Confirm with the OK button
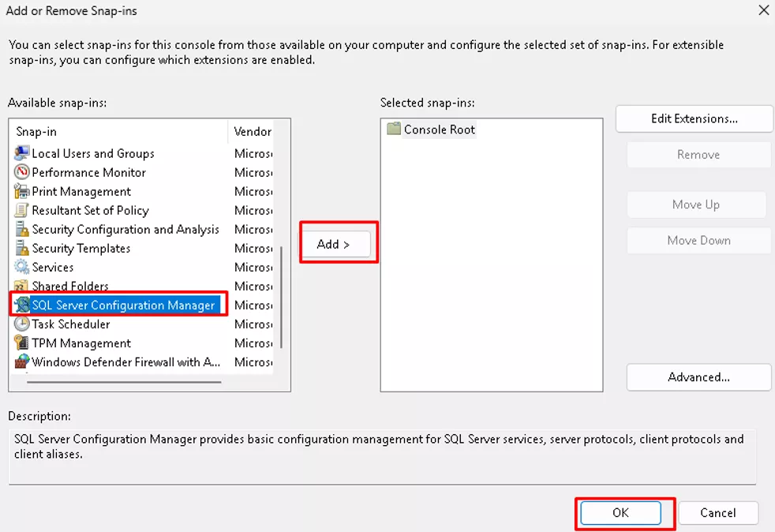The image size is (775, 532). click(621, 513)
